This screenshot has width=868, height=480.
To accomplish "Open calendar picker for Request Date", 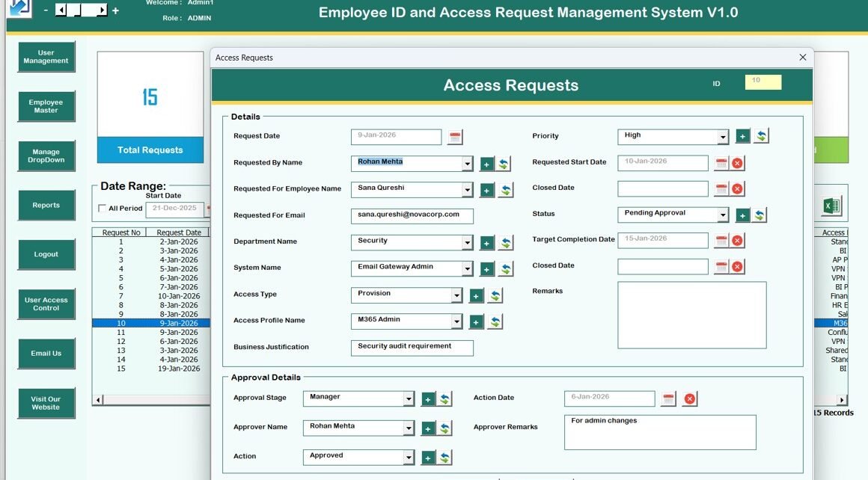I will 455,137.
